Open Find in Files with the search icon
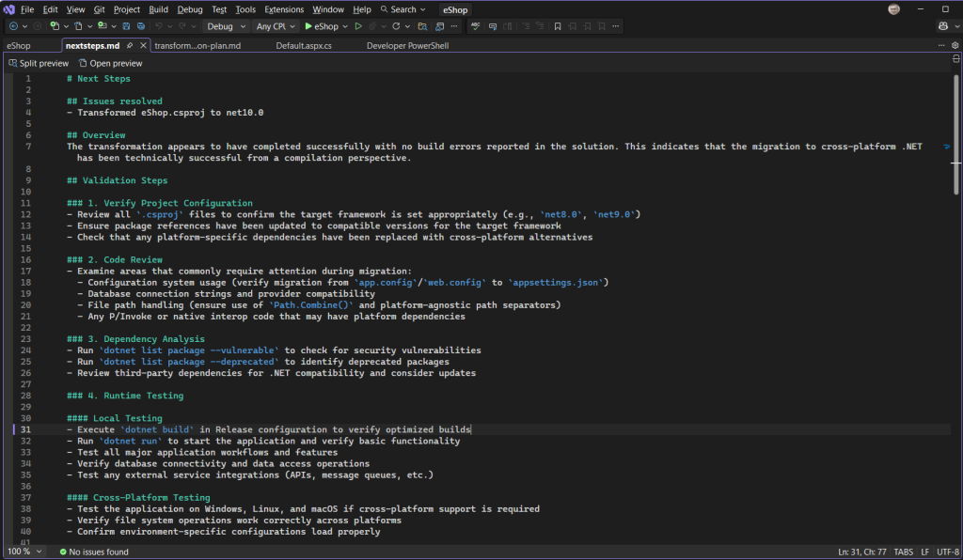This screenshot has height=560, width=963. (423, 26)
